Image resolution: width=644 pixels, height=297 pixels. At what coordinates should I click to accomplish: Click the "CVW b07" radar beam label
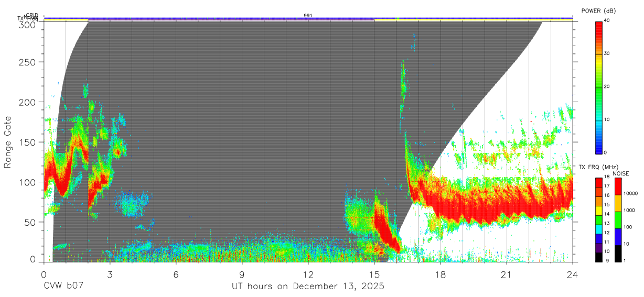point(63,286)
